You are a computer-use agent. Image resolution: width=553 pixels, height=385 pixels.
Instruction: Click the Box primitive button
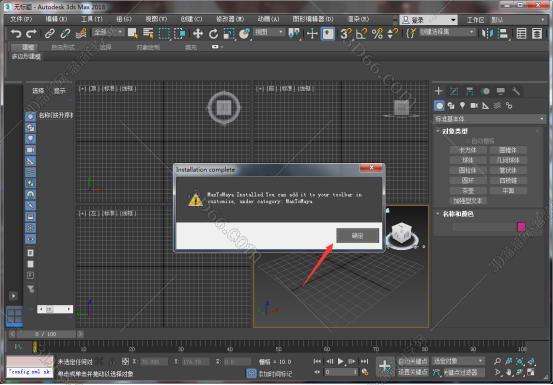point(468,150)
